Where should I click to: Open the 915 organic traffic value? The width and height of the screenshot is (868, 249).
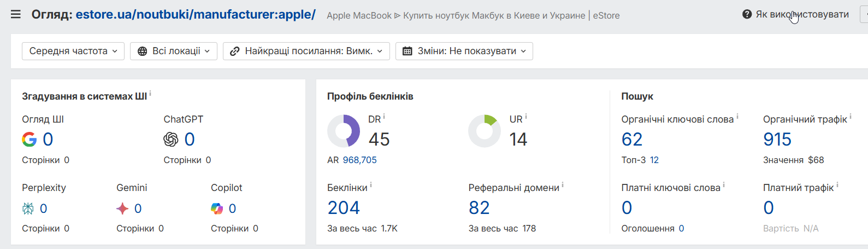(777, 140)
